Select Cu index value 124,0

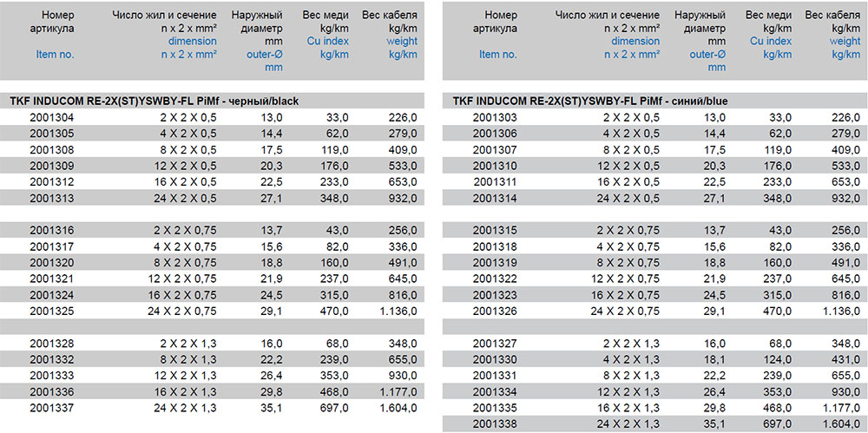779,360
